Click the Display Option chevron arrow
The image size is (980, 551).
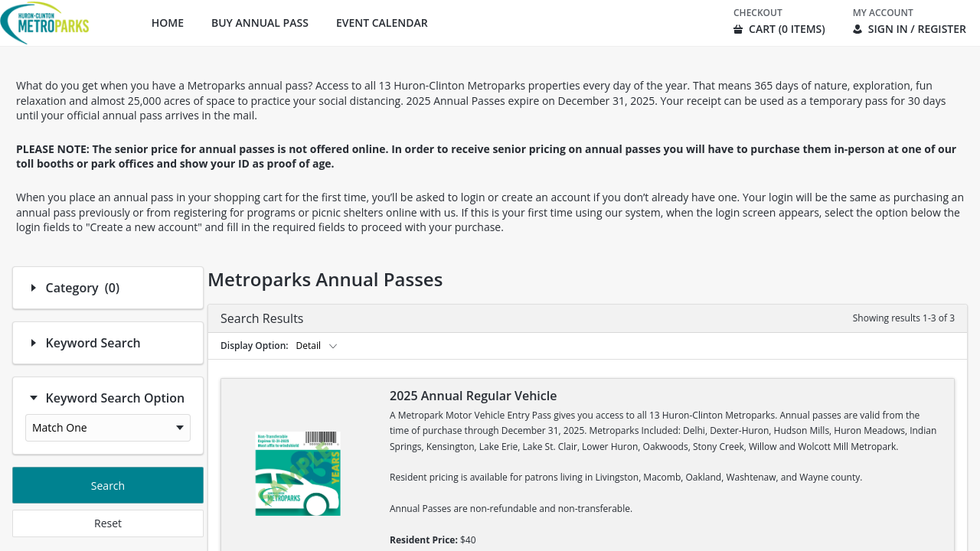[x=333, y=346]
